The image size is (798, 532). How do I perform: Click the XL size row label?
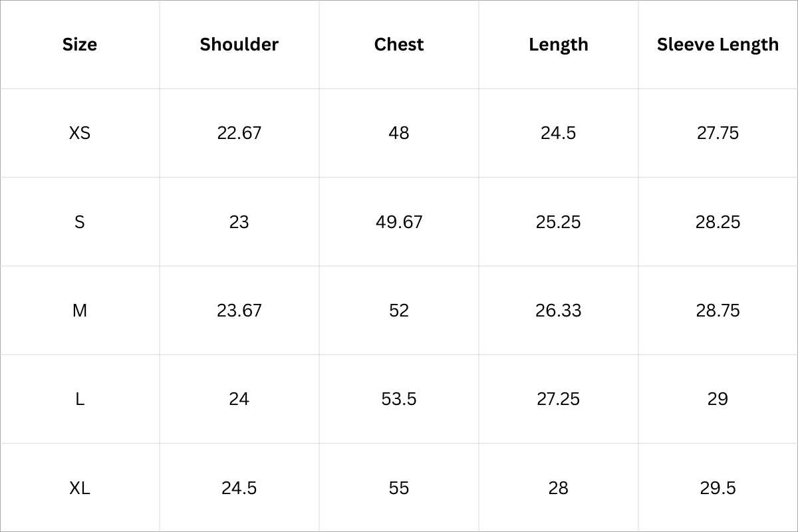pos(80,488)
